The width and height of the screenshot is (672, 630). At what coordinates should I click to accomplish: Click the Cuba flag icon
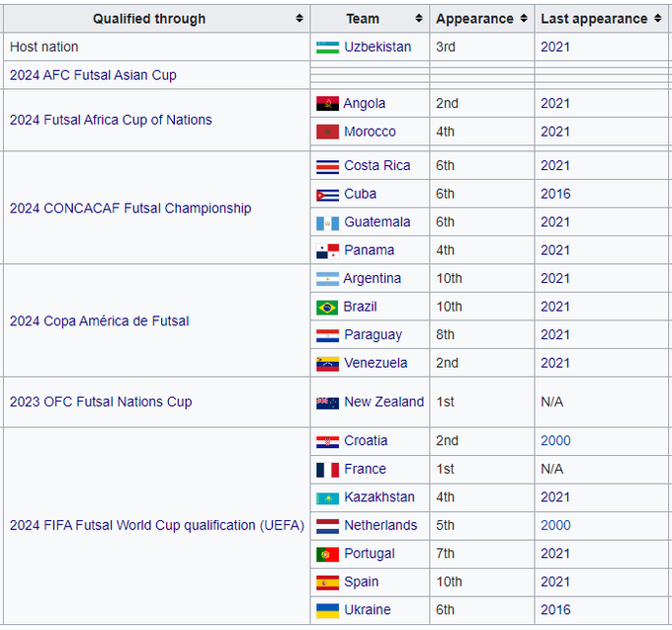[327, 195]
